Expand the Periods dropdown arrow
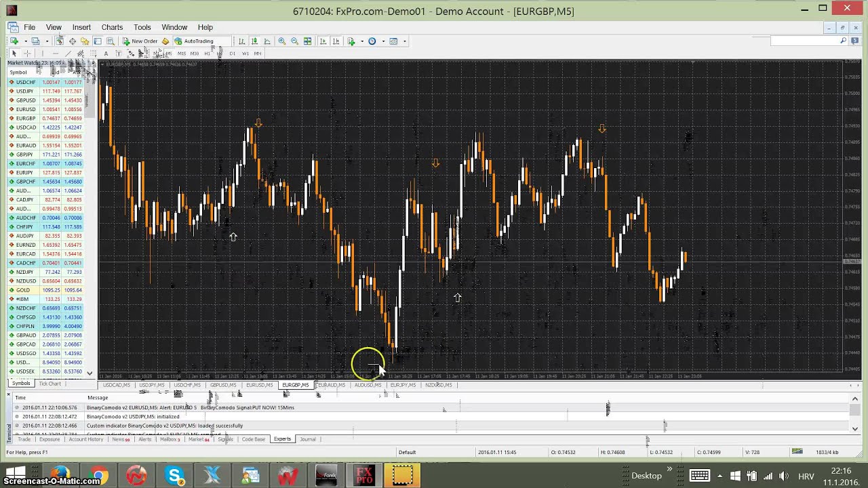Image resolution: width=868 pixels, height=488 pixels. click(383, 41)
